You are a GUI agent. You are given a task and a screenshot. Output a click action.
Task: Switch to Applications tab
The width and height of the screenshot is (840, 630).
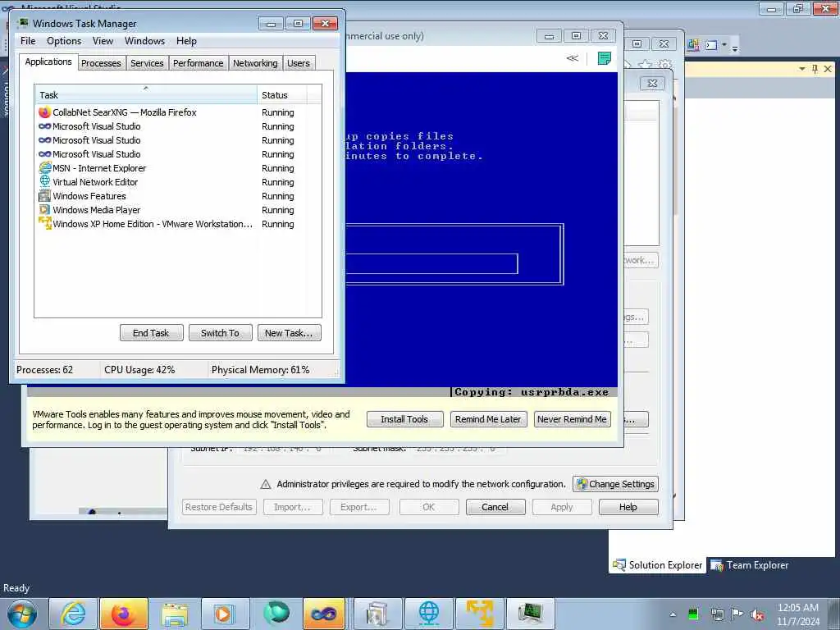click(x=48, y=62)
